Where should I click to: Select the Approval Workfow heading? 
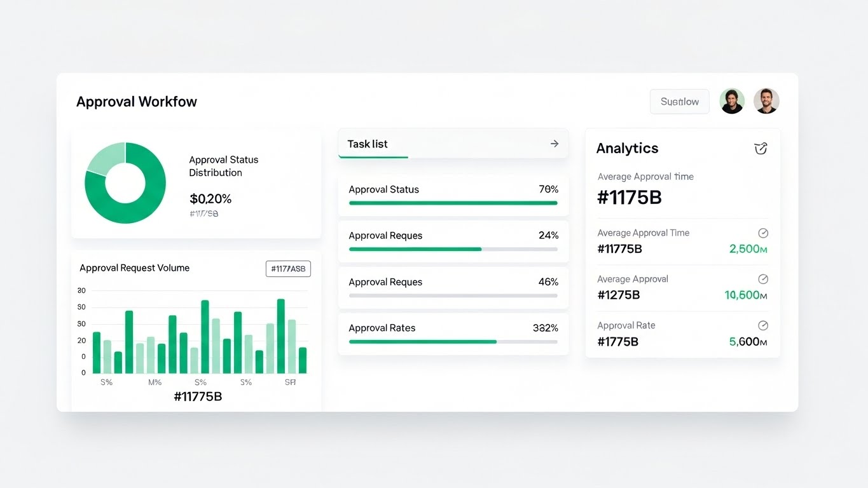click(x=137, y=101)
